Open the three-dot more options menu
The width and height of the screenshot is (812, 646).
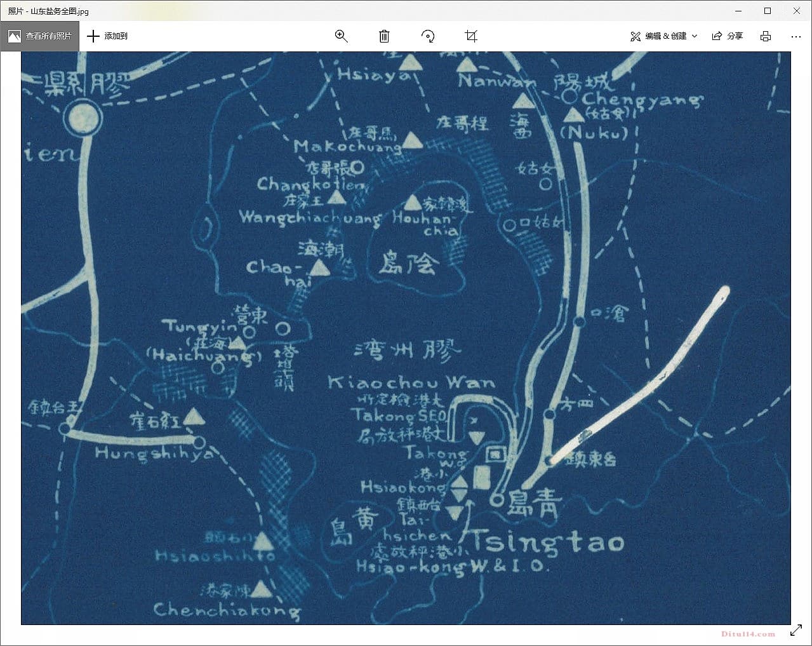[x=796, y=36]
